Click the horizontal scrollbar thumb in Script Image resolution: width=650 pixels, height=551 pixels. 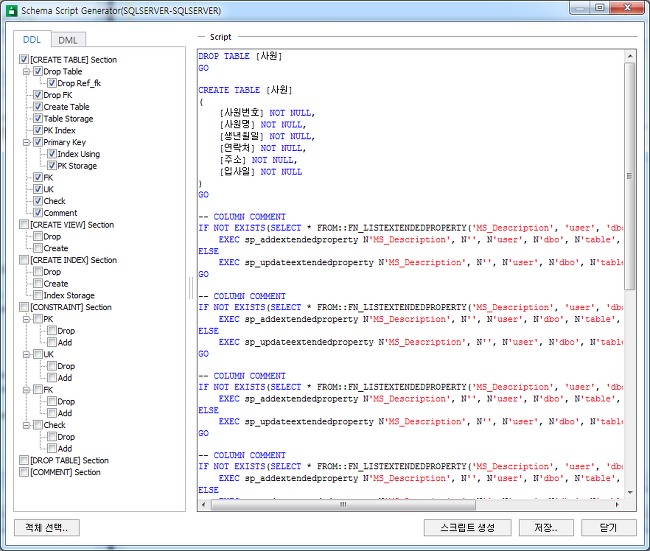click(x=343, y=505)
